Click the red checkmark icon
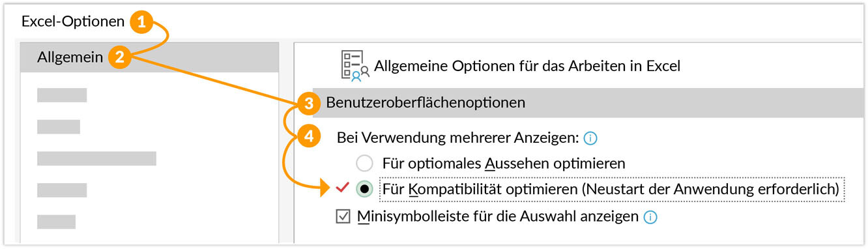Screen dimensions: 868x249 [x=343, y=188]
